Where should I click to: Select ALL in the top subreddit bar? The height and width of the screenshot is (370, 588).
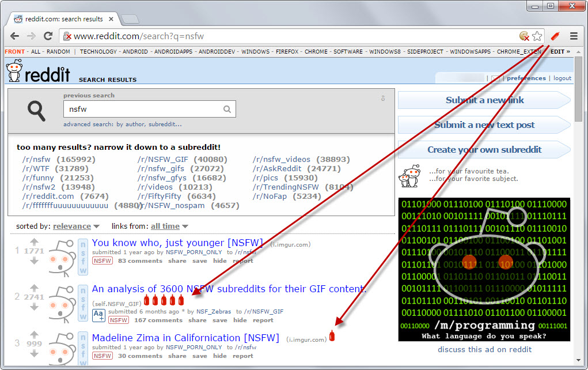tap(36, 51)
